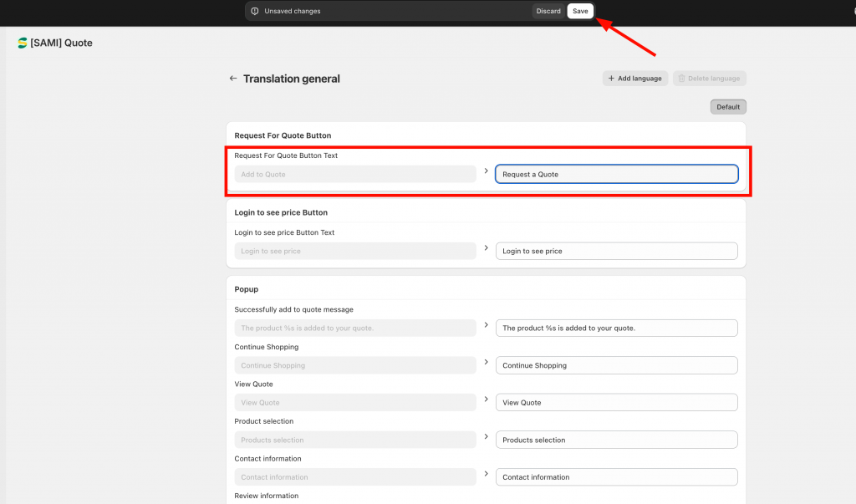Image resolution: width=856 pixels, height=504 pixels.
Task: Click the back arrow beside Translation general
Action: point(233,79)
